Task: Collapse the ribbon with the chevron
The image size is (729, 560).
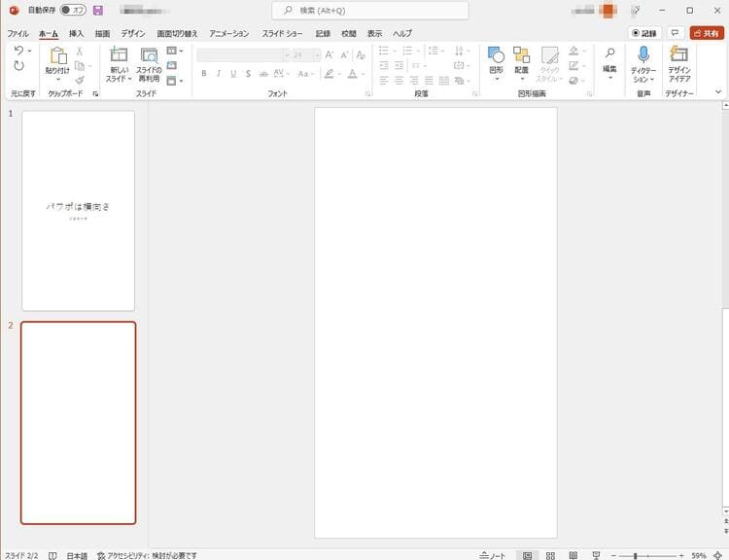Action: pos(718,92)
